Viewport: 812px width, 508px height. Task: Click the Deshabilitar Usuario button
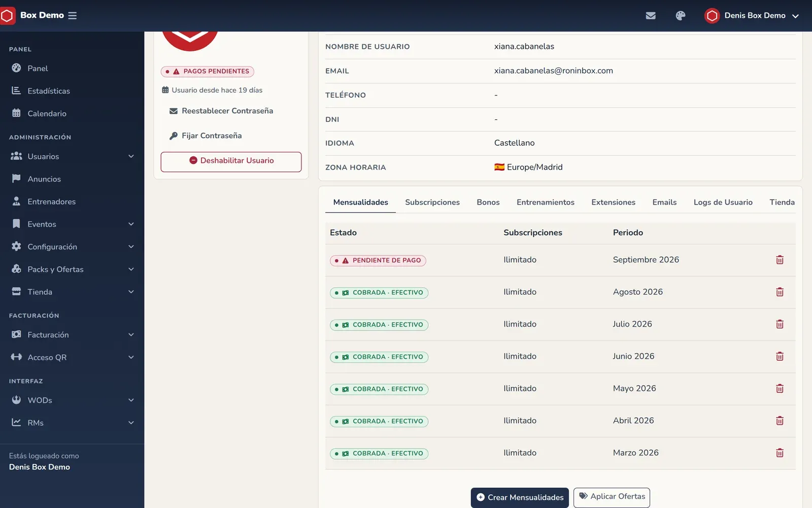coord(231,162)
